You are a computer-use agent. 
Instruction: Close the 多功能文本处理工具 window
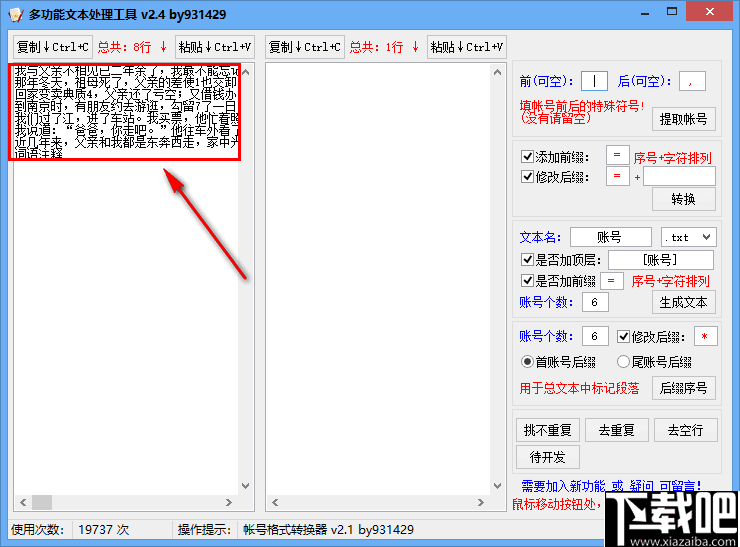709,12
